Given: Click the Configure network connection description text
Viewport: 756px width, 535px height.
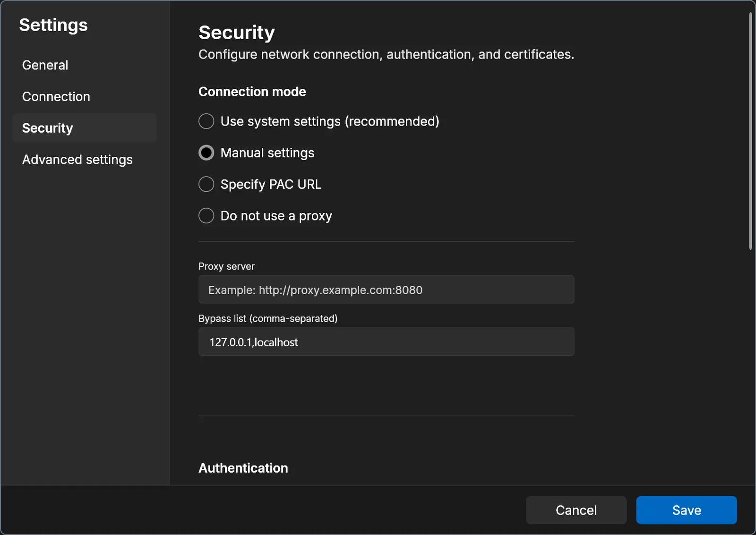Looking at the screenshot, I should [387, 55].
